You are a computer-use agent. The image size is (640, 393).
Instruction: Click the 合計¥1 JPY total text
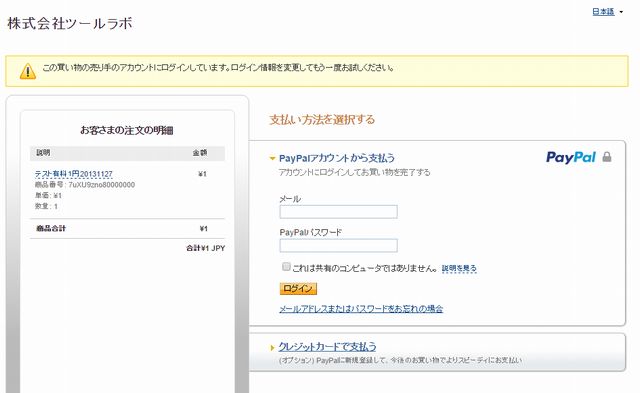(x=206, y=248)
